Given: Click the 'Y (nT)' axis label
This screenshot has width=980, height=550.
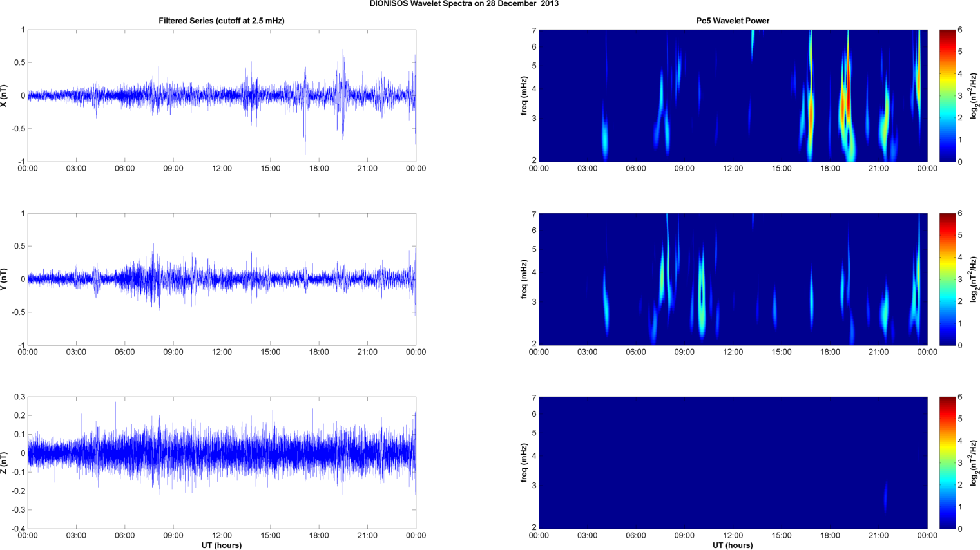Looking at the screenshot, I should pos(5,280).
